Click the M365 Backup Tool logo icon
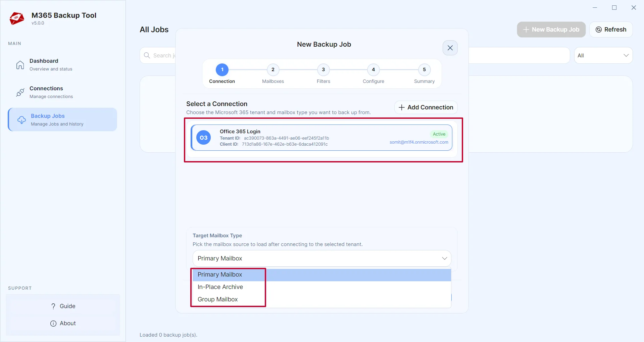Screen dimensions: 644x342 tap(17, 18)
